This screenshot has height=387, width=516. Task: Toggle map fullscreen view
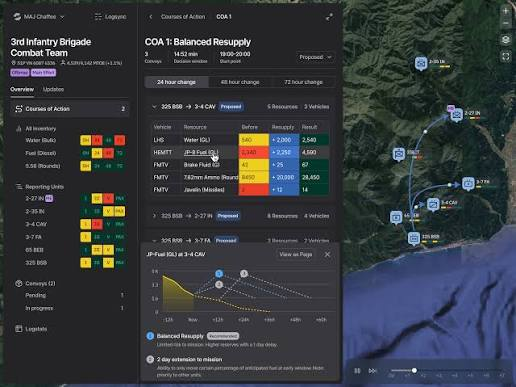pos(506,56)
